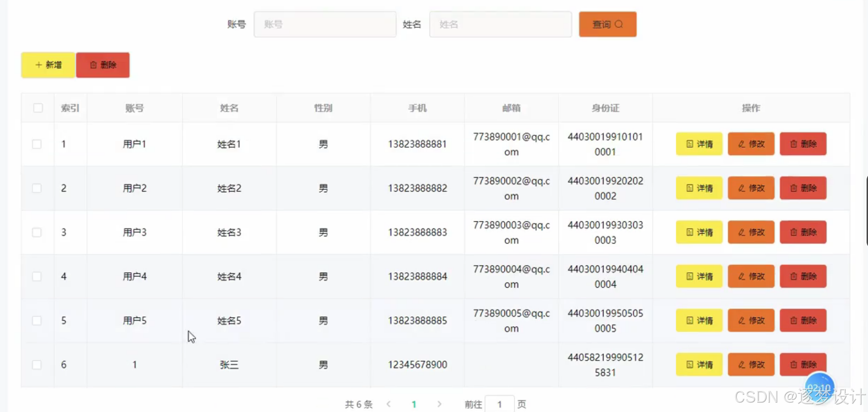
Task: Toggle the select-all header checkbox
Action: [38, 108]
